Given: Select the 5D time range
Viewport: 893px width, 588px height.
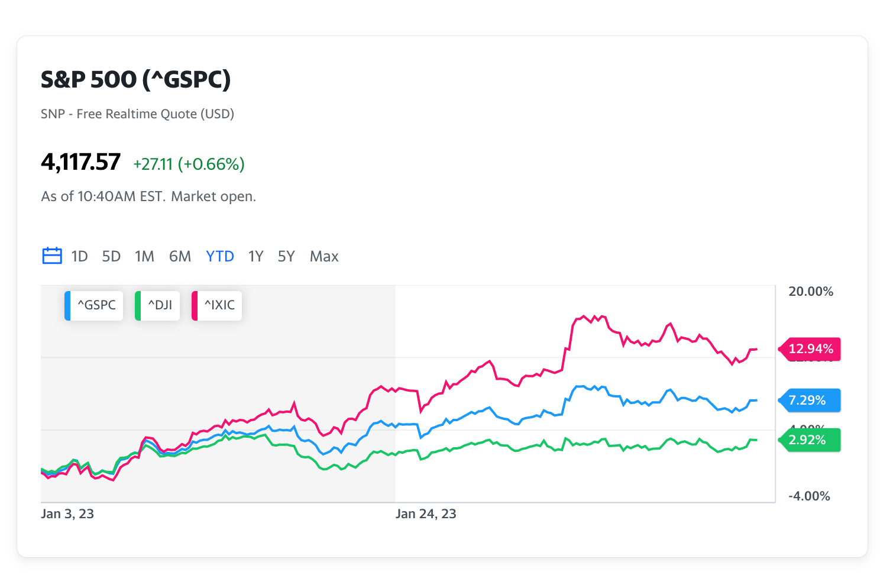Looking at the screenshot, I should (x=111, y=256).
